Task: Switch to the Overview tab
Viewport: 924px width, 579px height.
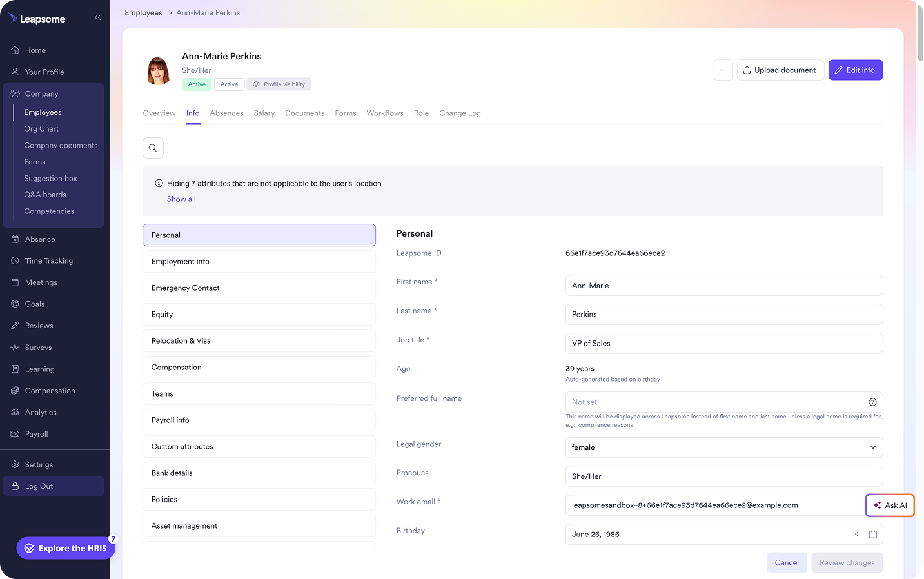Action: tap(159, 113)
